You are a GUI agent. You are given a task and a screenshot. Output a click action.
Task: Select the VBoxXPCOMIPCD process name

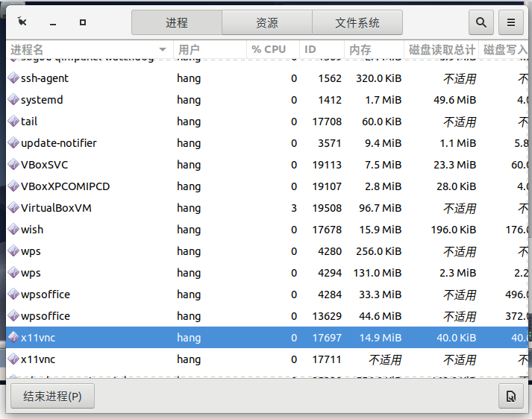(x=65, y=186)
